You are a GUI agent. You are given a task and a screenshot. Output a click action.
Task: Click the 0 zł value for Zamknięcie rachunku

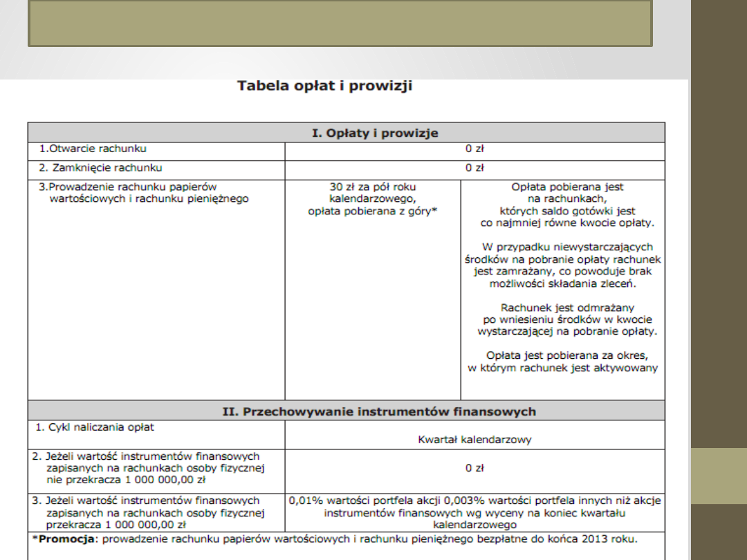tap(474, 168)
